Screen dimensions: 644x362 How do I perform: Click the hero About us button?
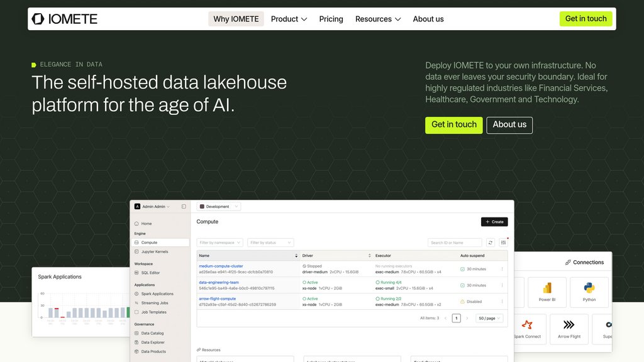(x=509, y=125)
